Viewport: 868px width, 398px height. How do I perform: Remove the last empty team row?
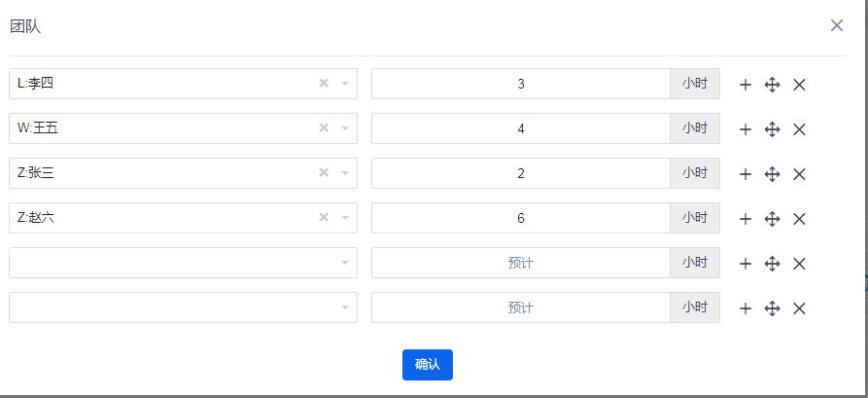click(799, 308)
